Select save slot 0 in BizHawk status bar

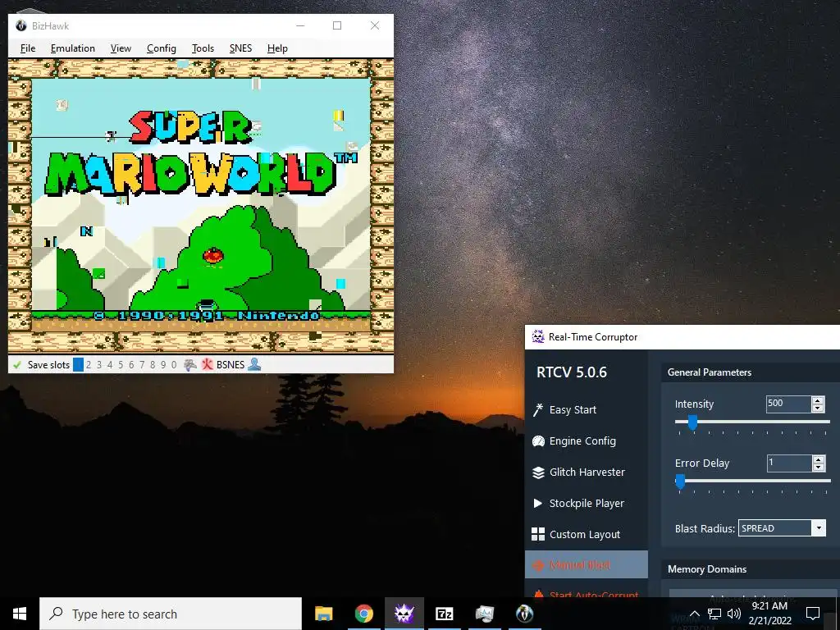pyautogui.click(x=174, y=365)
